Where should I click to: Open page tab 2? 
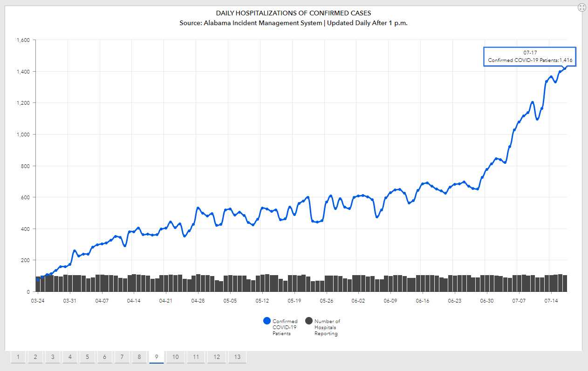point(35,357)
